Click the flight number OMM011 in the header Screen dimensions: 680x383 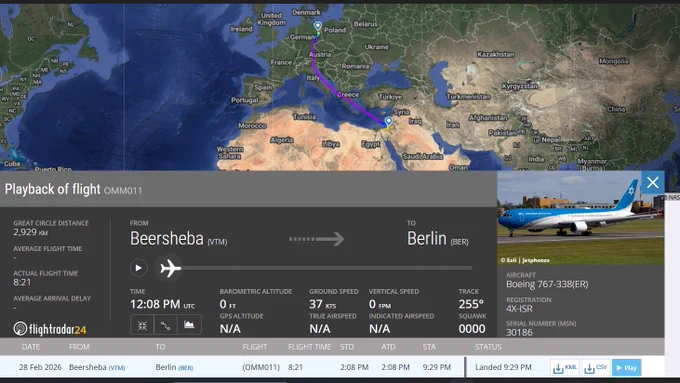tap(123, 190)
